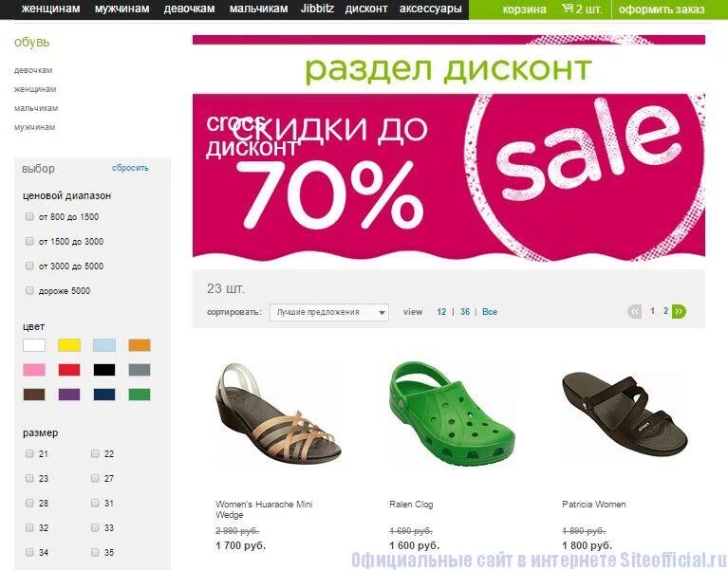Screen dimensions: 728x570
Task: Filter by yellow color swatch
Action: pyautogui.click(x=69, y=345)
